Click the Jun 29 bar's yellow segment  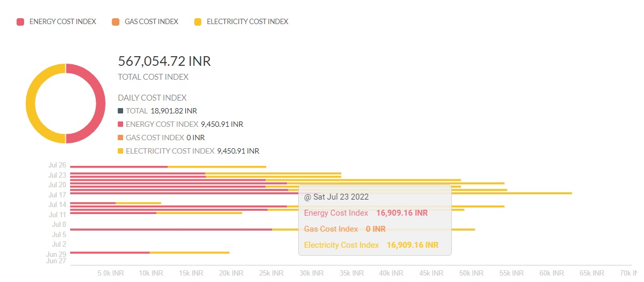(x=190, y=253)
